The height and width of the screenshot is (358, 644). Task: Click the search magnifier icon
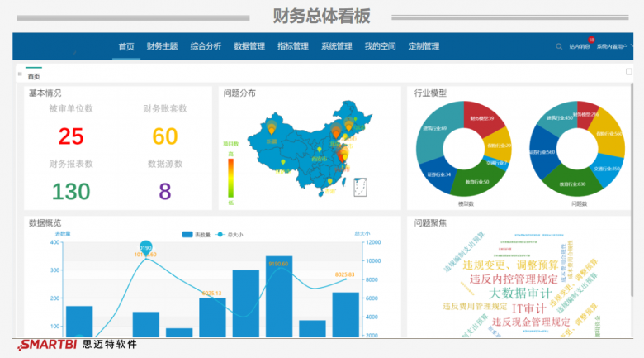tap(559, 47)
